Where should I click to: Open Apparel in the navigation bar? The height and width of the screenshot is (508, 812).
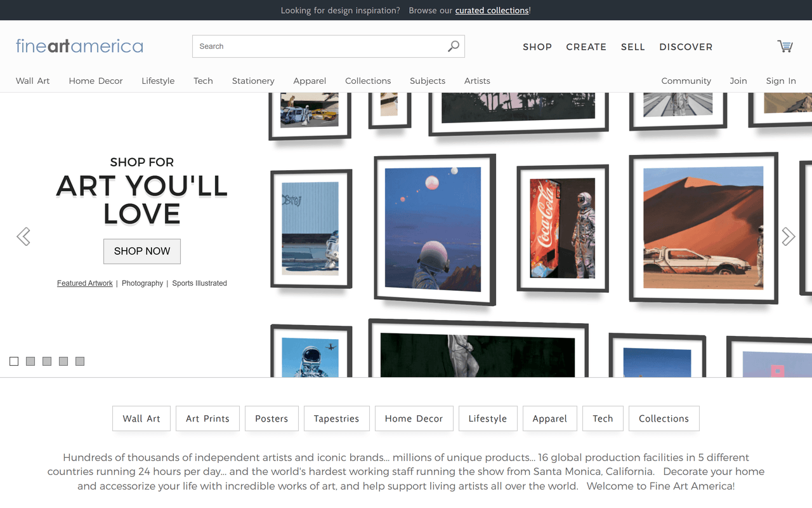(310, 81)
